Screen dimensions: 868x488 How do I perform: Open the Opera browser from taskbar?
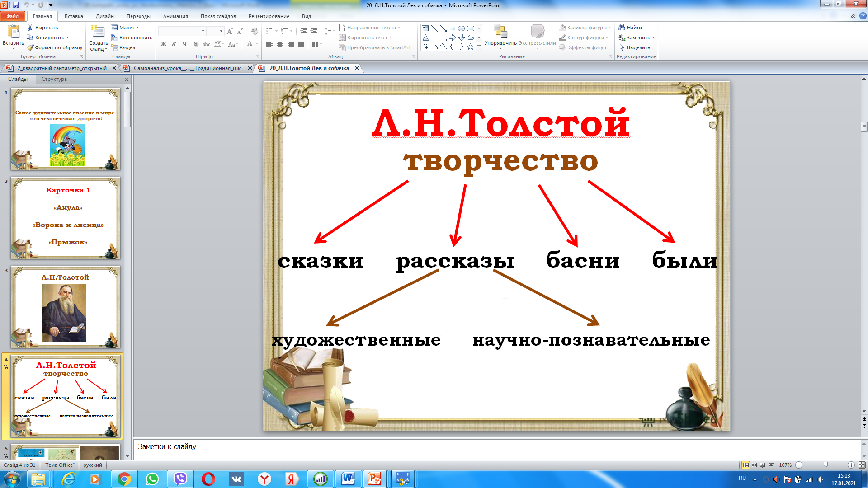pyautogui.click(x=208, y=479)
